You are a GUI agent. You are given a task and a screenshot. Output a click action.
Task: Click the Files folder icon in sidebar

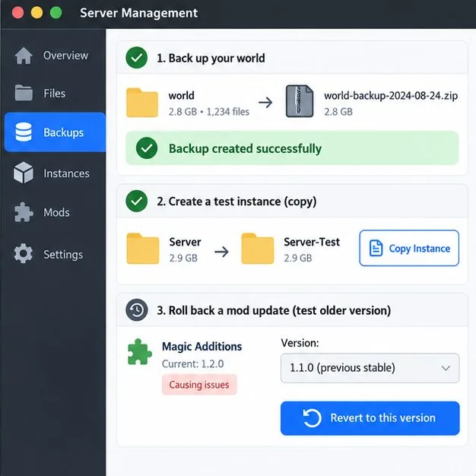click(24, 93)
